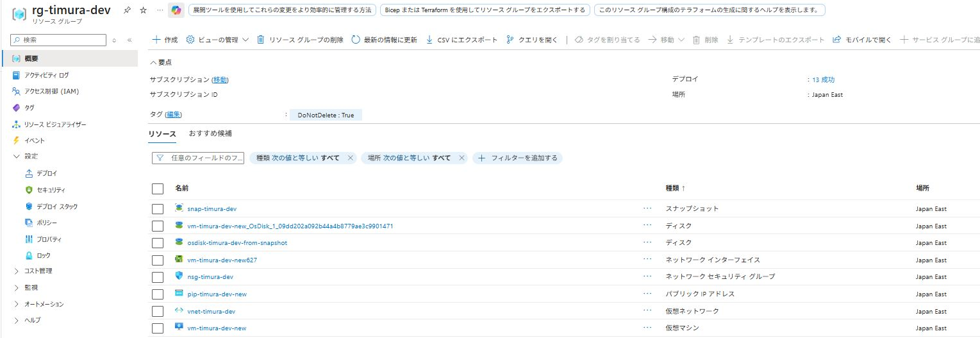Collapse the sidebar with the double chevron
The width and height of the screenshot is (980, 338).
pyautogui.click(x=129, y=40)
